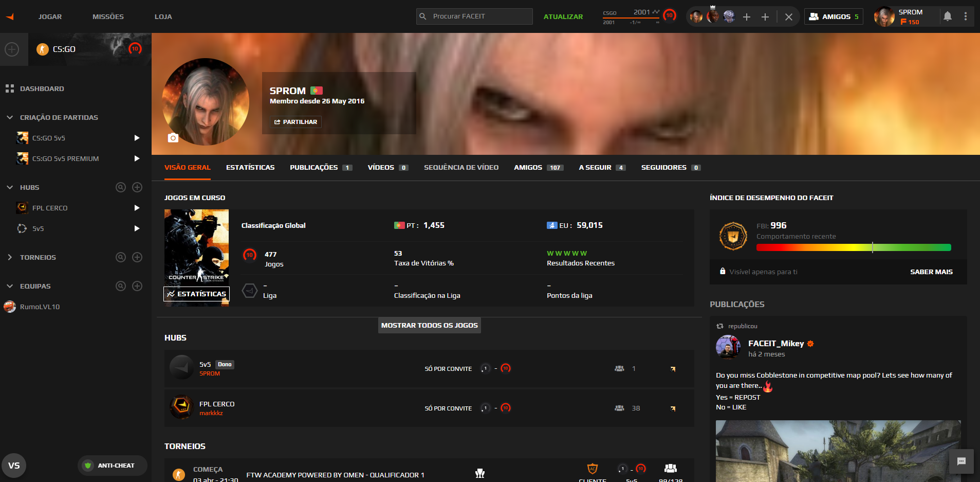
Task: Open the Seguidores tab
Action: (x=671, y=168)
